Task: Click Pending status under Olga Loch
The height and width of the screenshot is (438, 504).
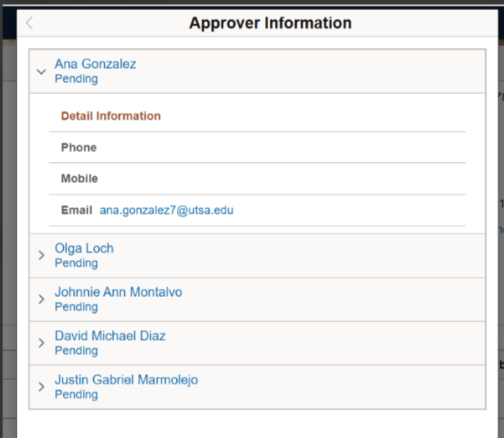Action: [x=76, y=263]
